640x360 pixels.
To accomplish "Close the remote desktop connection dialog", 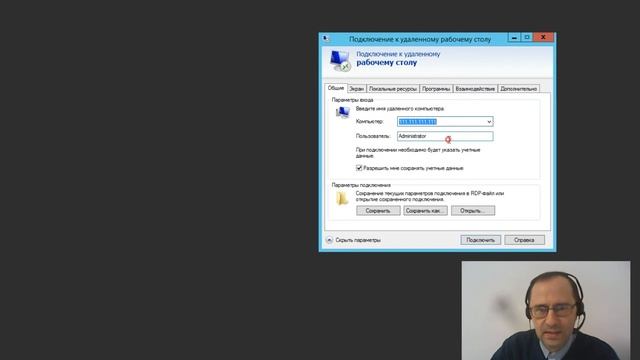I will 543,38.
